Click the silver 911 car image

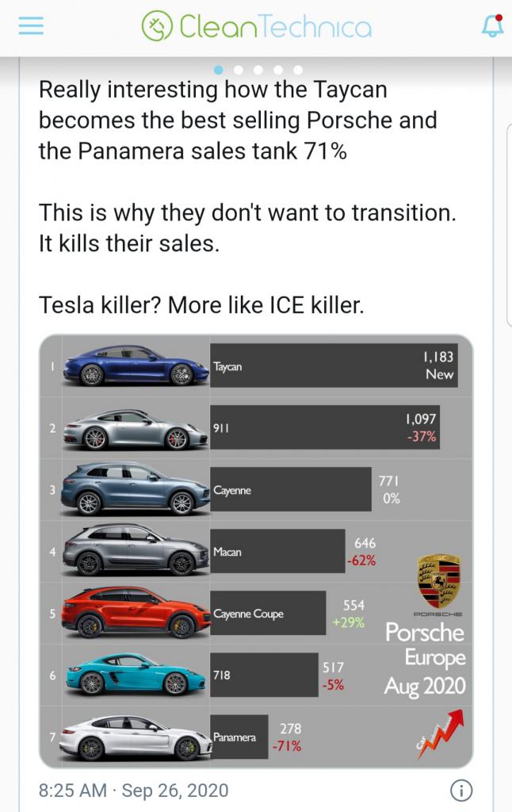(135, 429)
